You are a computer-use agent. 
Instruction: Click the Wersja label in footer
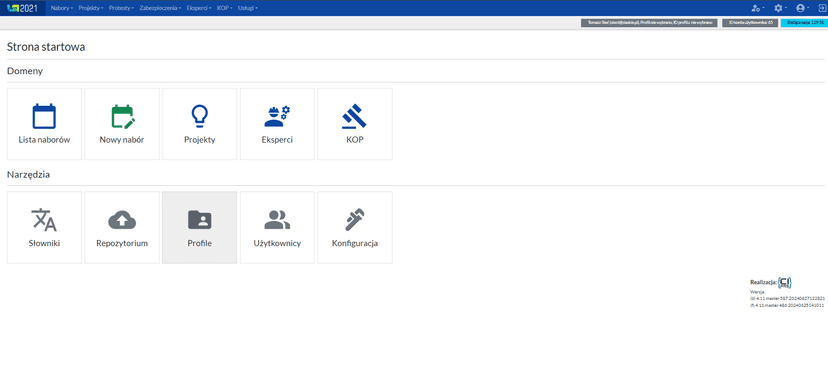click(757, 291)
